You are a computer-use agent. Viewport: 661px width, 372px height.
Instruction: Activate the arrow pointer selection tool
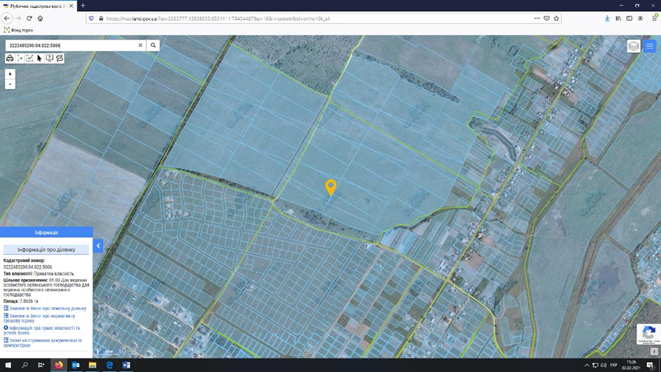pos(39,58)
